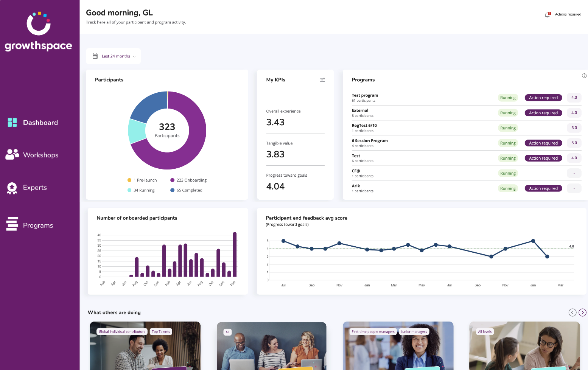Open the 6 Session Program link
The image size is (588, 370).
[x=370, y=141]
